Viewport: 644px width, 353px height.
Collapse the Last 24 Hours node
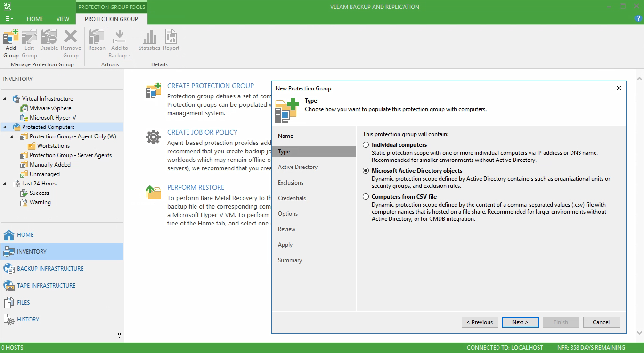(x=5, y=184)
